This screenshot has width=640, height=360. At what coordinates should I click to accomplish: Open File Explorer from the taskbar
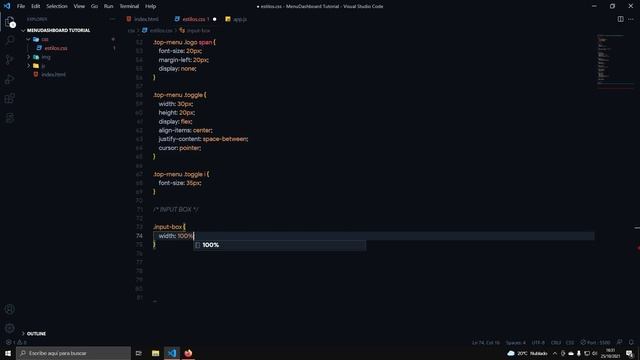(156, 353)
